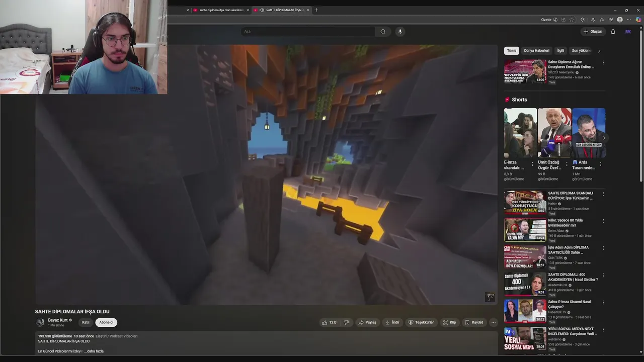Select the Tümü filter chip
644x362 pixels.
point(511,51)
